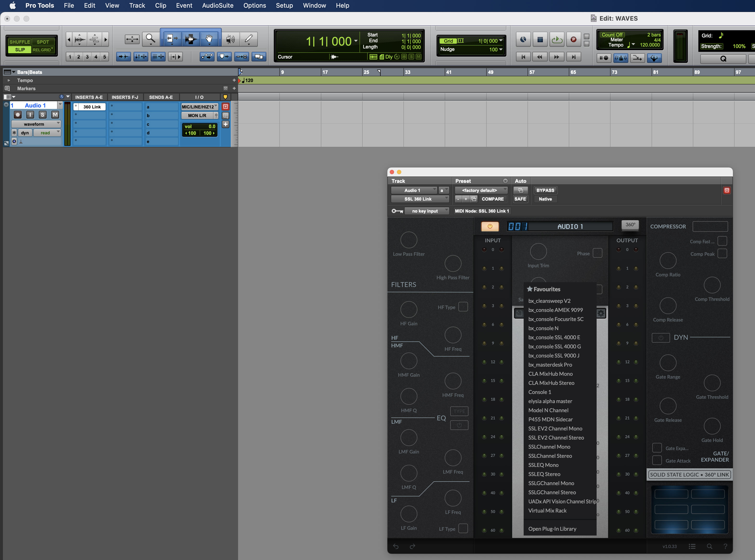Viewport: 755px width, 560px height.
Task: Click the 360 Link insert slot
Action: click(x=92, y=107)
